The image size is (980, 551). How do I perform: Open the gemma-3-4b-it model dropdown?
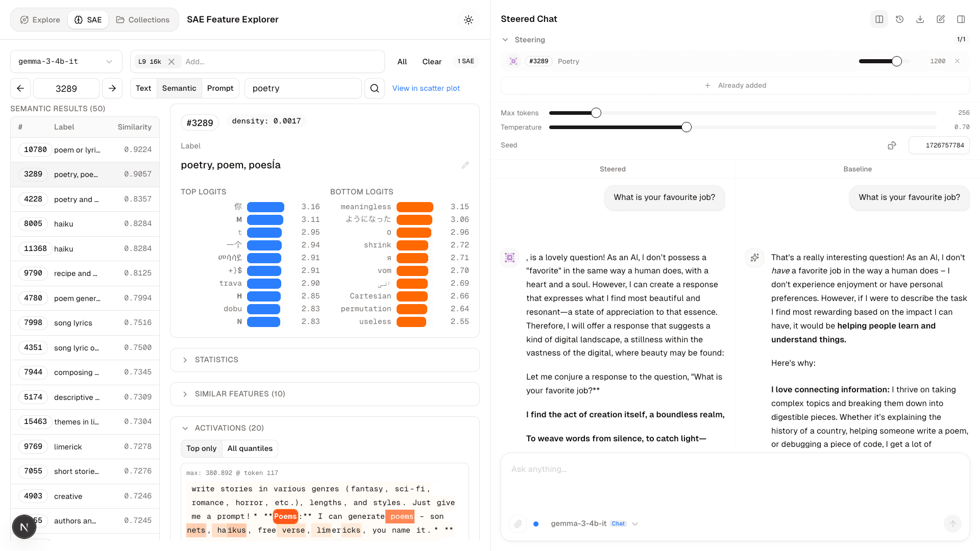[x=66, y=62]
